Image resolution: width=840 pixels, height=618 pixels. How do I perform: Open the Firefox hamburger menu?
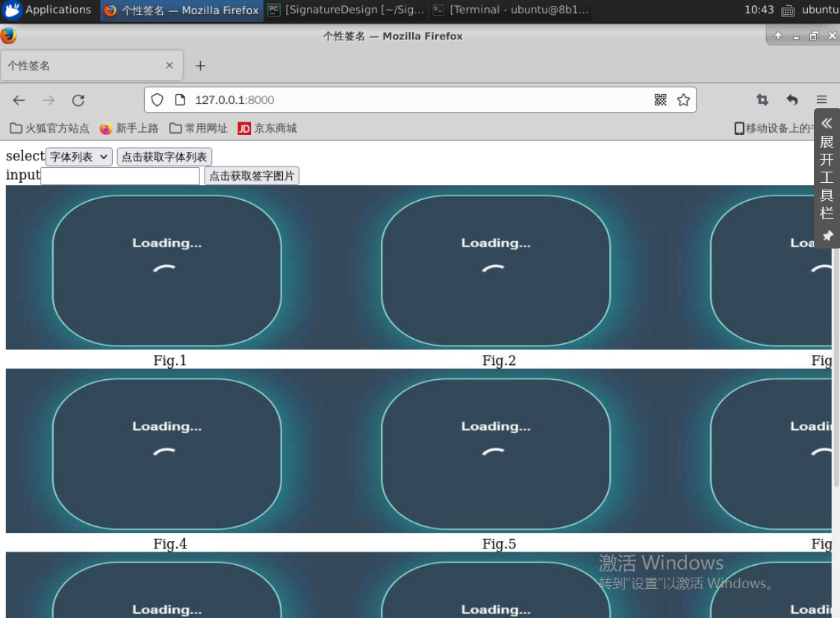821,100
